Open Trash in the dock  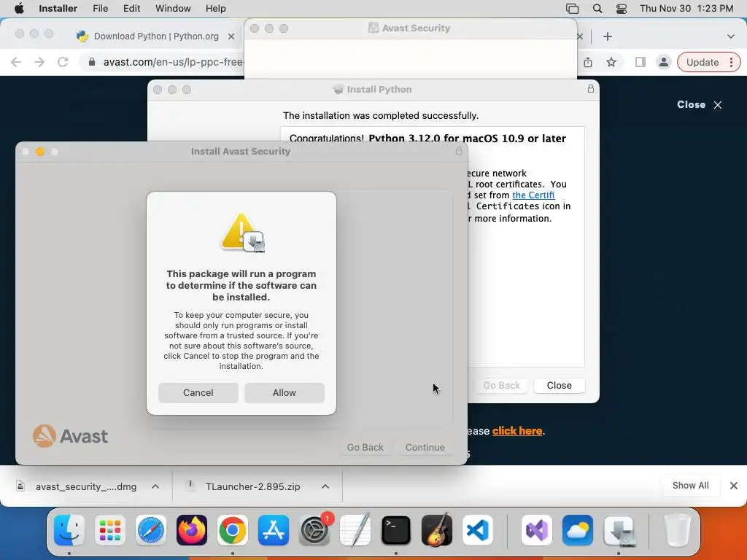[677, 530]
